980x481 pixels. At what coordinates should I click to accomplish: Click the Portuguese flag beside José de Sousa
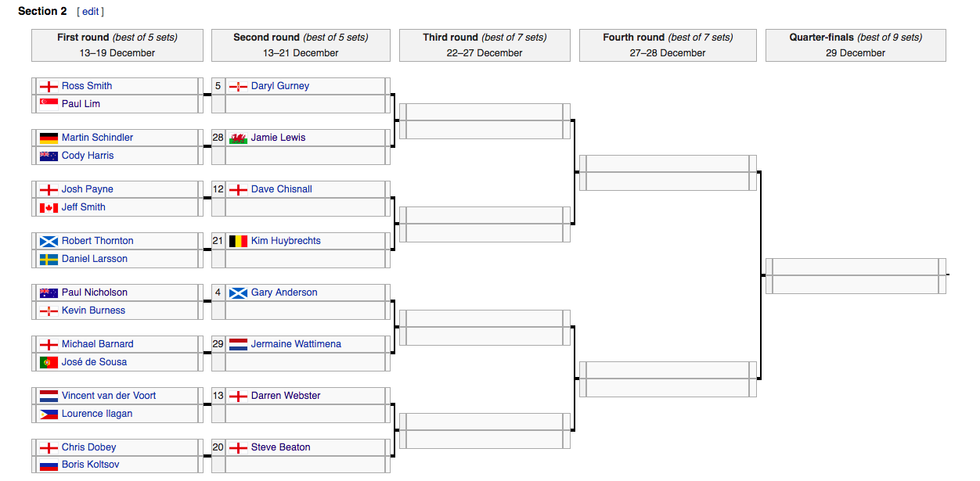click(x=49, y=362)
